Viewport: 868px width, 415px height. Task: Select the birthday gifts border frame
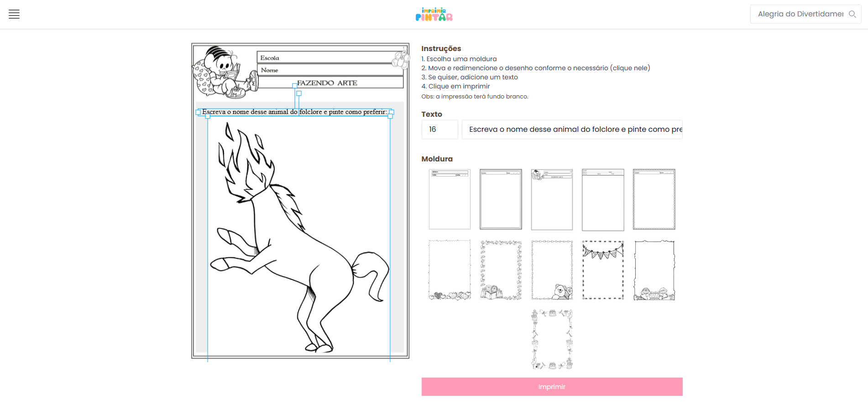click(x=552, y=339)
